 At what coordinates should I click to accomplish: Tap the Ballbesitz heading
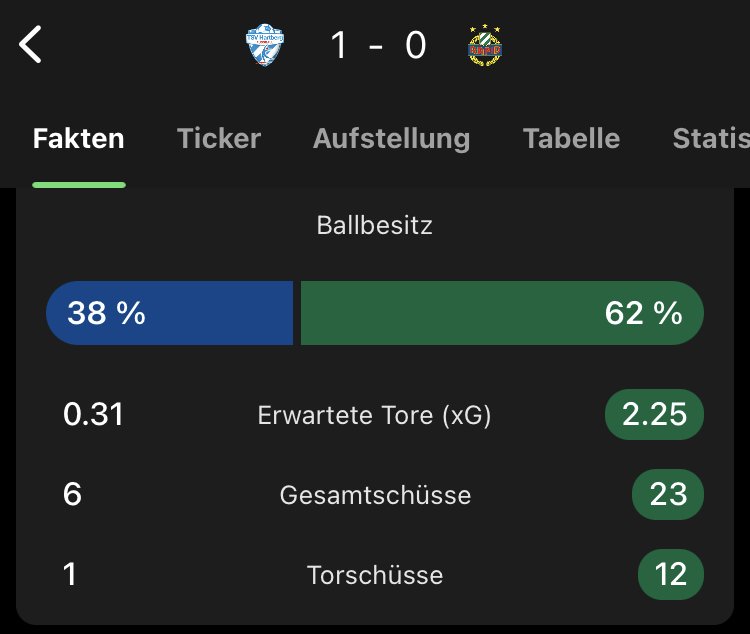(x=375, y=225)
